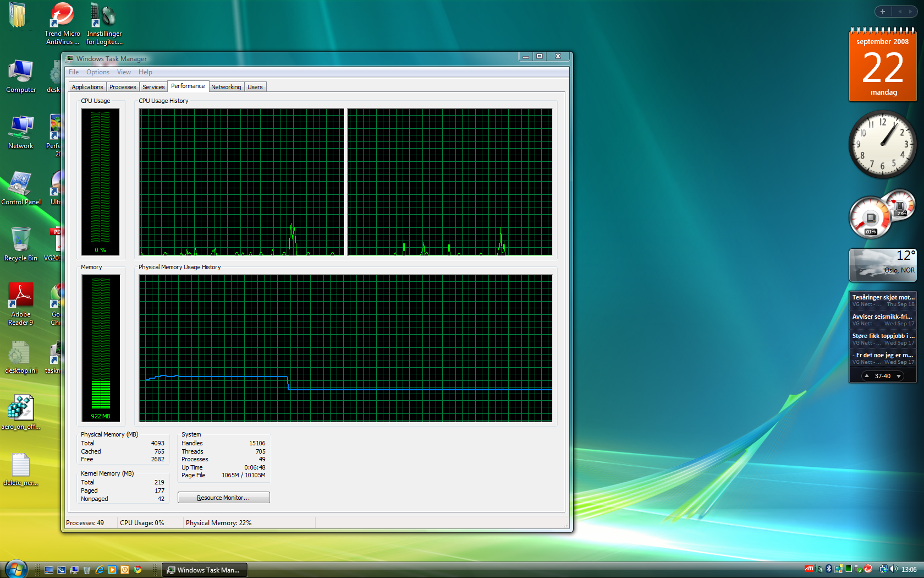The height and width of the screenshot is (578, 924).
Task: Select the Adobe Reader 9 desktop icon
Action: click(21, 304)
